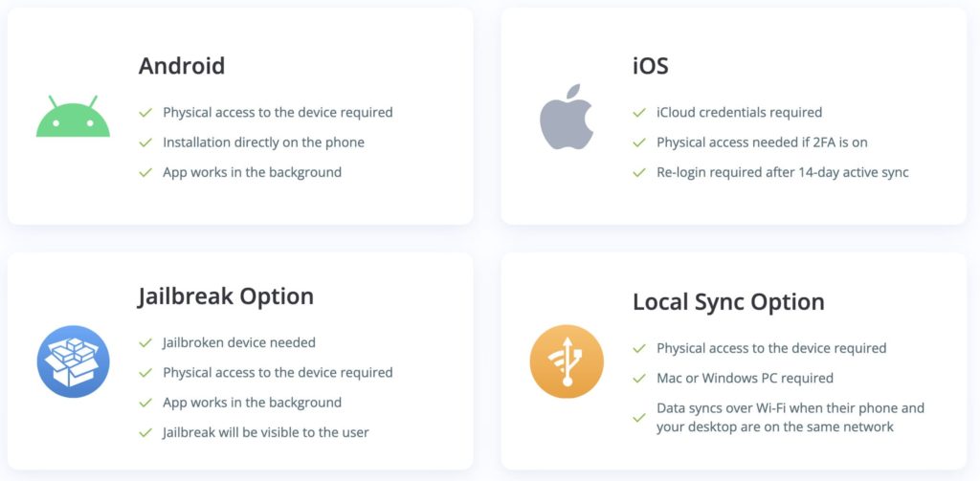Click checkmark next to Data syncs over Wi-Fi

click(x=638, y=418)
